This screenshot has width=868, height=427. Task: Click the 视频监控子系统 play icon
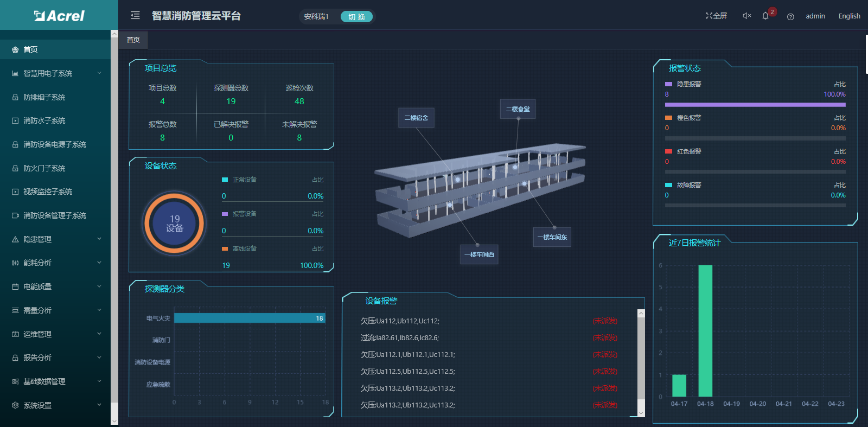[x=15, y=192]
